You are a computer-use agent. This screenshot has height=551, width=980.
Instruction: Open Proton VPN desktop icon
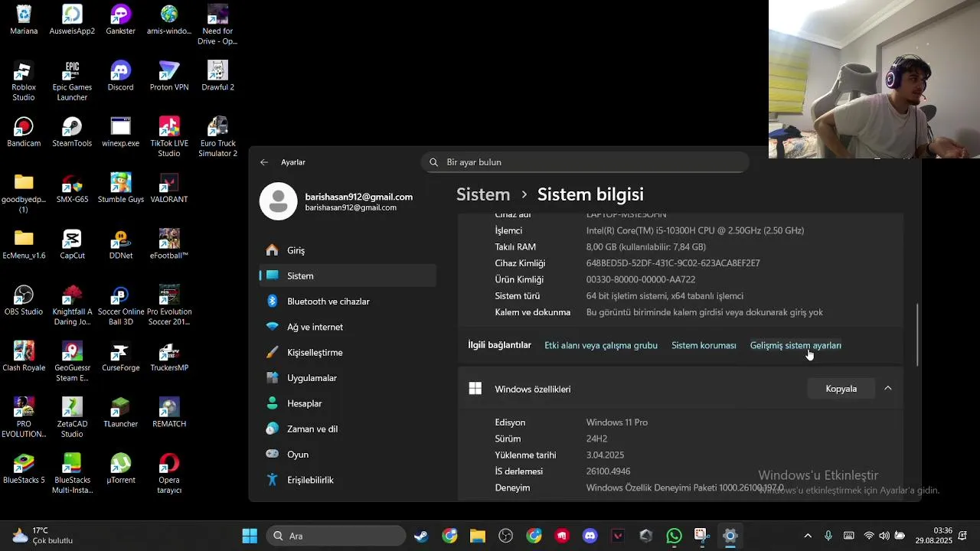tap(169, 77)
